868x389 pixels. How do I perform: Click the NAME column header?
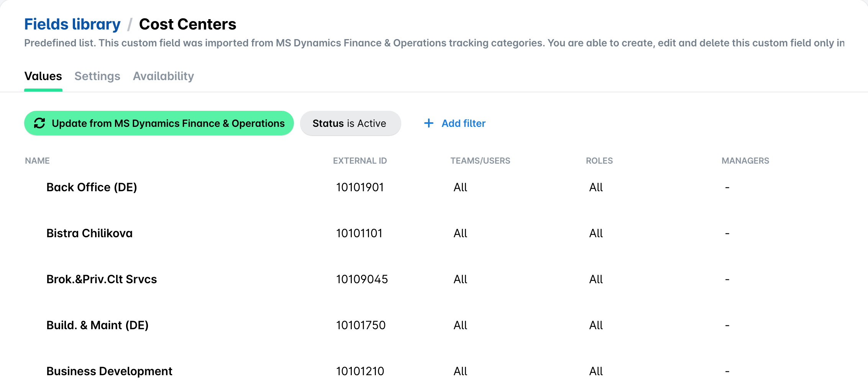coord(37,161)
